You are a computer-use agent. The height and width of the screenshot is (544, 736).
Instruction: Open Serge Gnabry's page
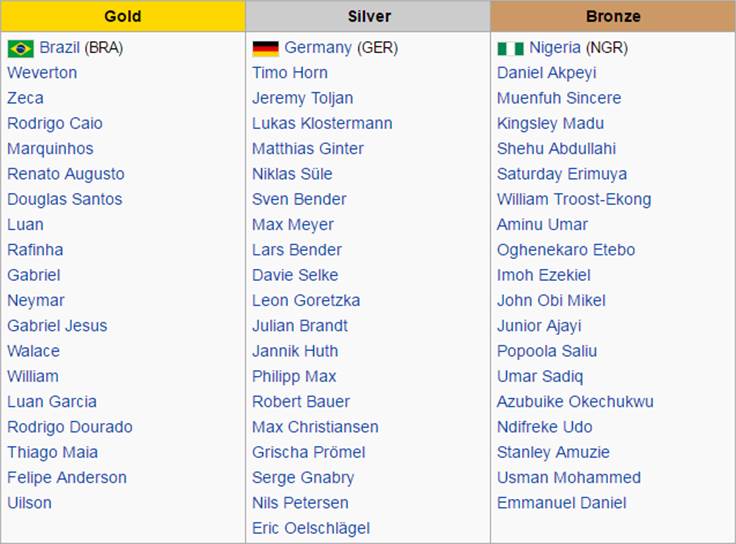(303, 478)
